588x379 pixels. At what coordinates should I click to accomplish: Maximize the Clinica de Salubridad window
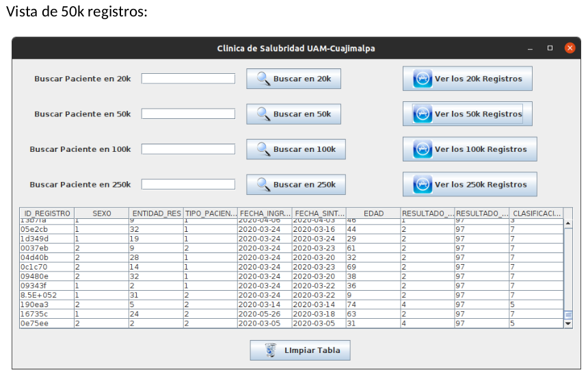[550, 48]
